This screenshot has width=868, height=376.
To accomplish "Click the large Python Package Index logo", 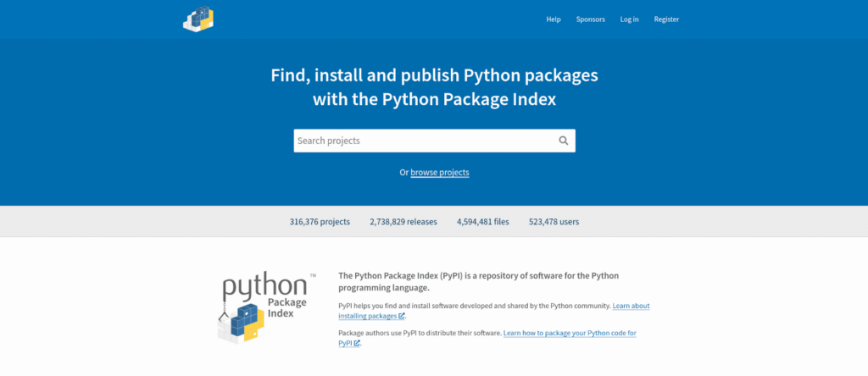I will tap(263, 307).
